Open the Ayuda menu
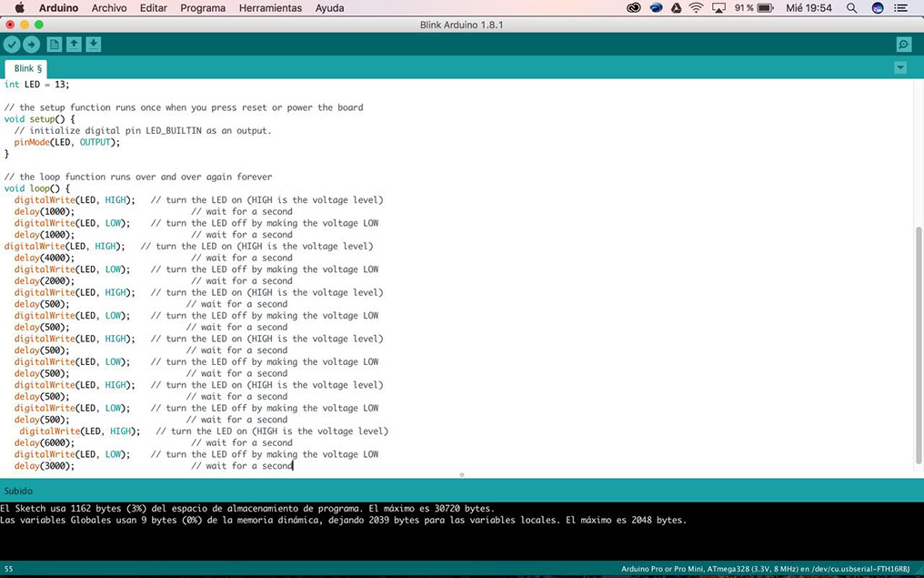The image size is (924, 578). tap(329, 8)
